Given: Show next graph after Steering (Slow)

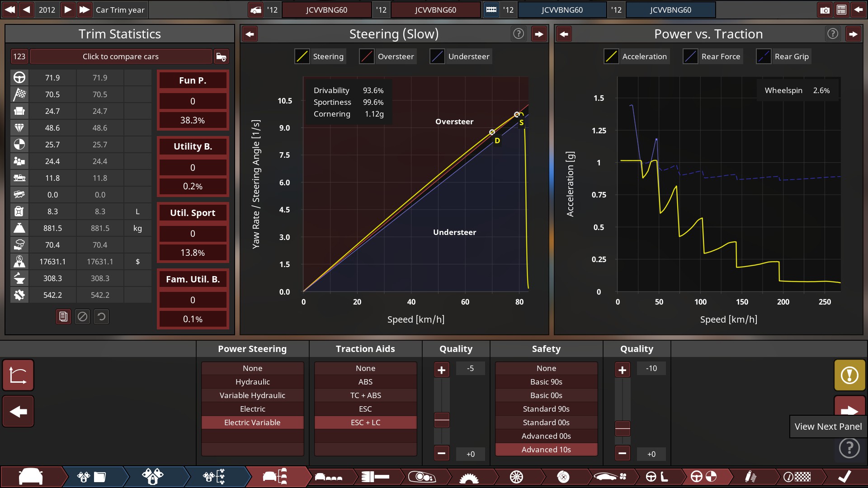Looking at the screenshot, I should point(539,34).
